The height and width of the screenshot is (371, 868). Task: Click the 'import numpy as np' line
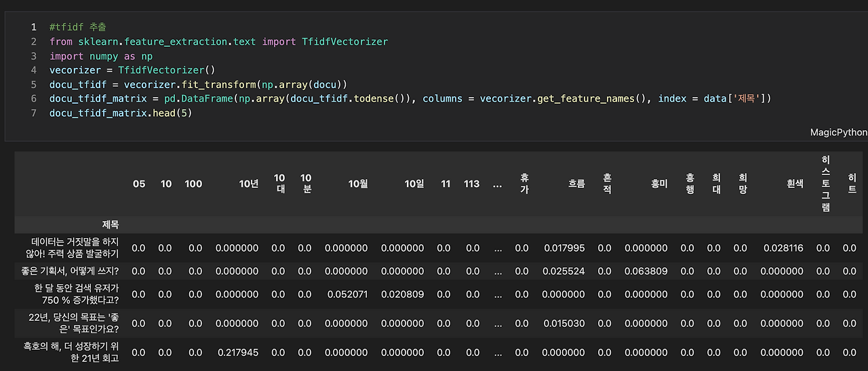[x=100, y=56]
